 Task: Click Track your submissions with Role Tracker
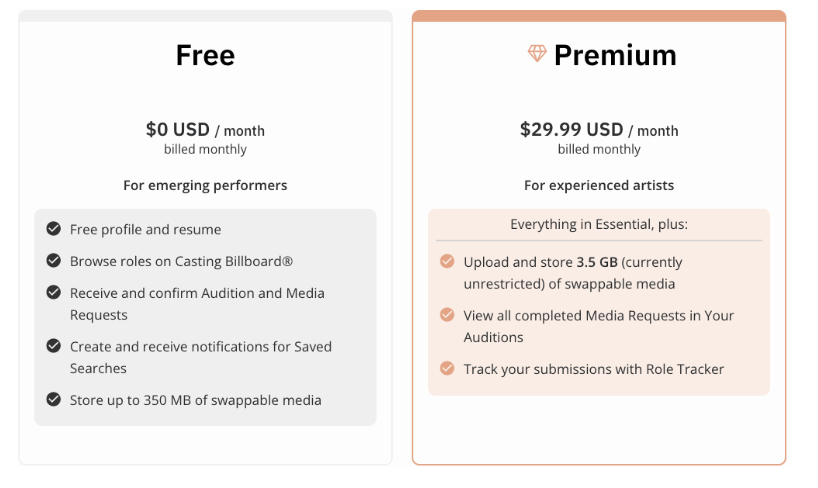(594, 369)
